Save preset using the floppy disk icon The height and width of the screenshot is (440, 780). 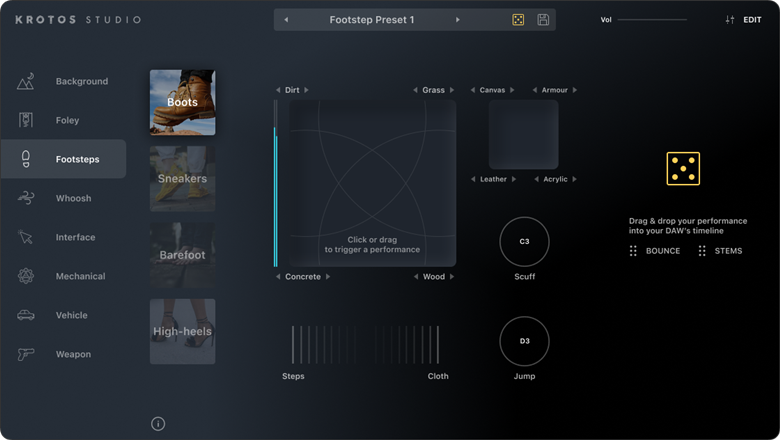(543, 20)
